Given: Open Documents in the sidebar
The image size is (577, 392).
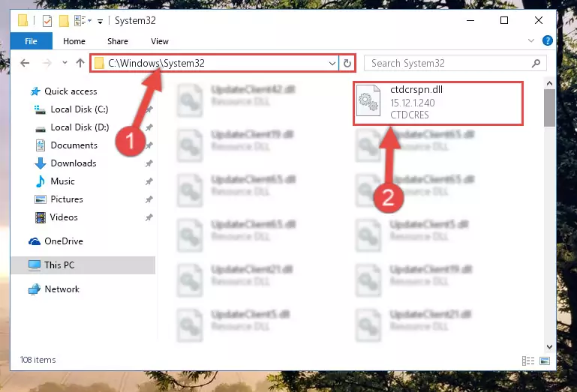Looking at the screenshot, I should click(74, 145).
